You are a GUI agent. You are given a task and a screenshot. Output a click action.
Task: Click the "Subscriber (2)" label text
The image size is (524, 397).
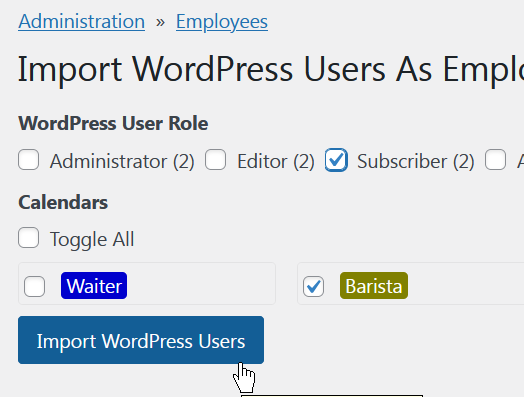[x=416, y=162]
